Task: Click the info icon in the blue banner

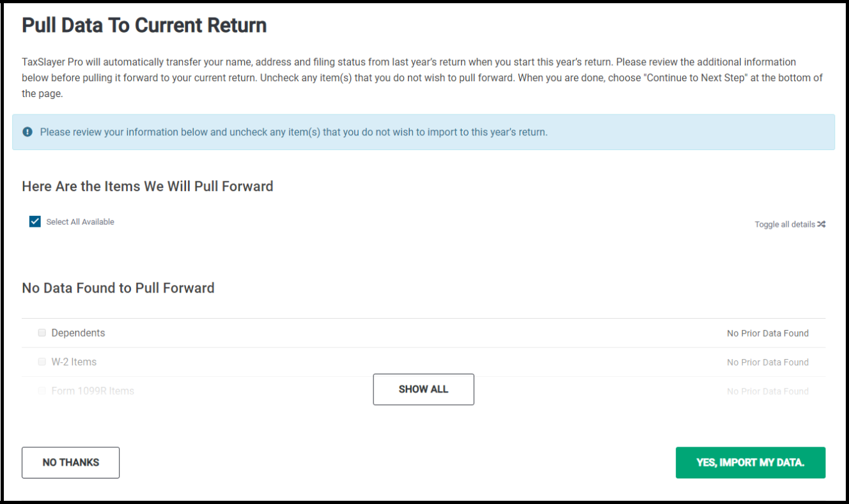Action: tap(27, 132)
